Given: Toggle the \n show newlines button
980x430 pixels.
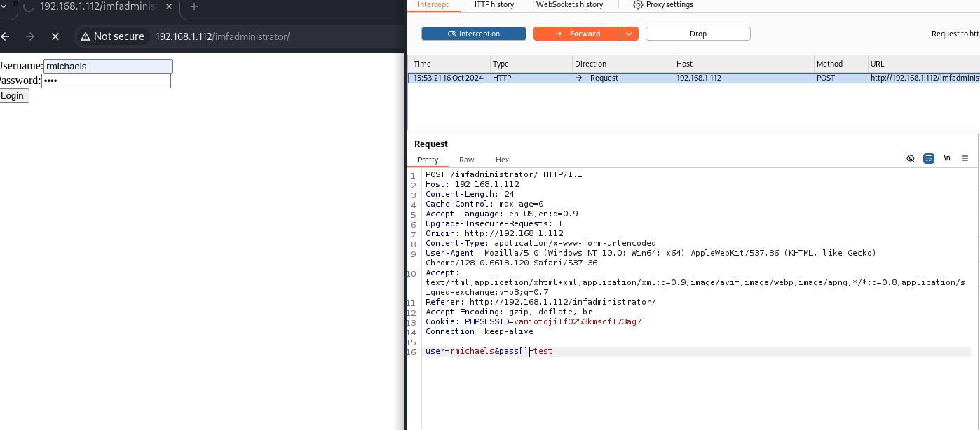Looking at the screenshot, I should pos(947,159).
